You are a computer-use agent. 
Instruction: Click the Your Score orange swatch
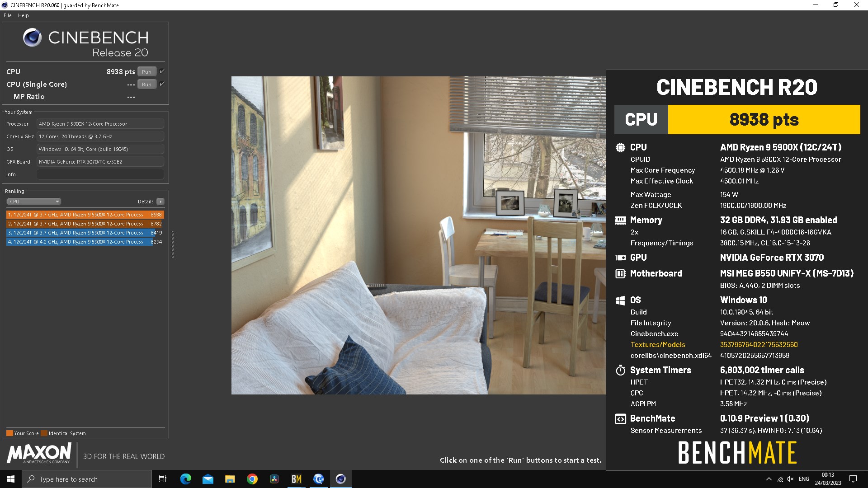tap(9, 433)
